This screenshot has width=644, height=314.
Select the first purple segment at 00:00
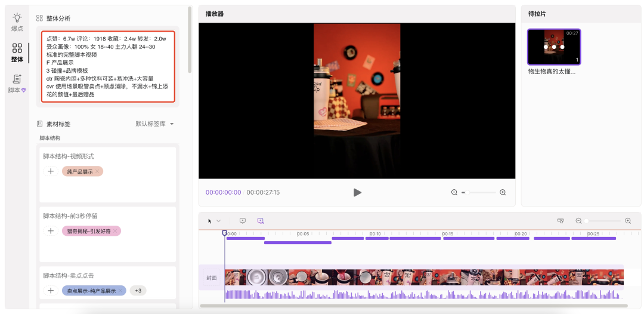(246, 238)
